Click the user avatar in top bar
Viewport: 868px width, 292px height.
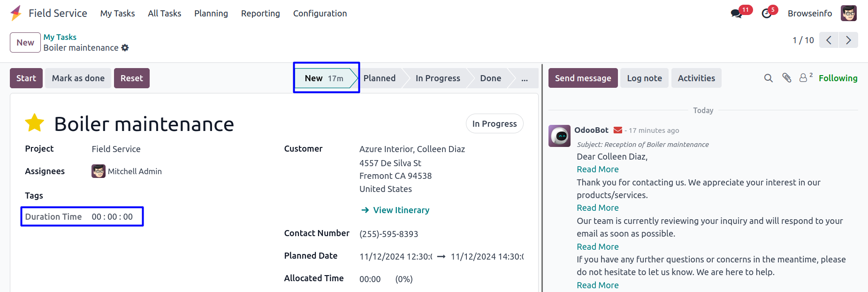848,14
